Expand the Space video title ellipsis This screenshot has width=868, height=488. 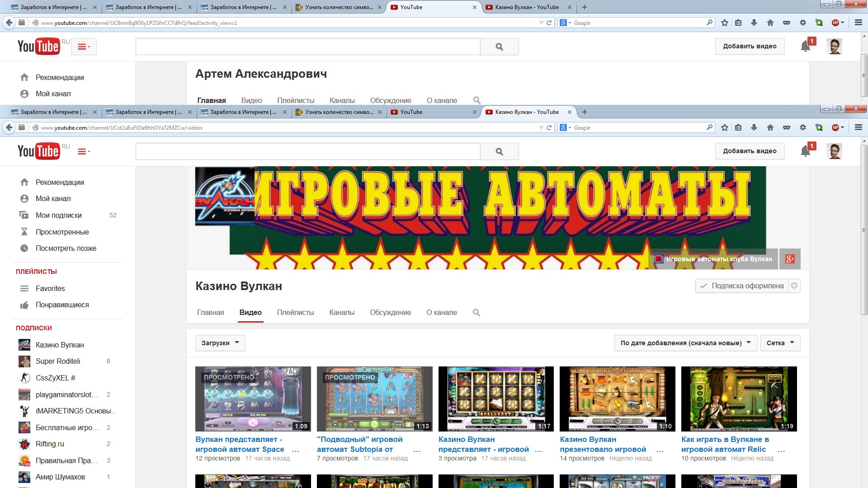click(x=296, y=450)
